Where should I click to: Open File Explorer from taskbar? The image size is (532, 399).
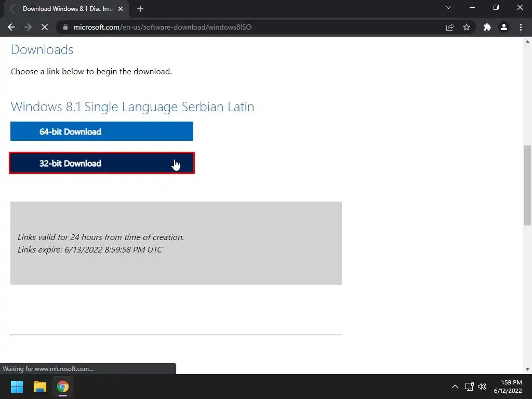click(39, 387)
